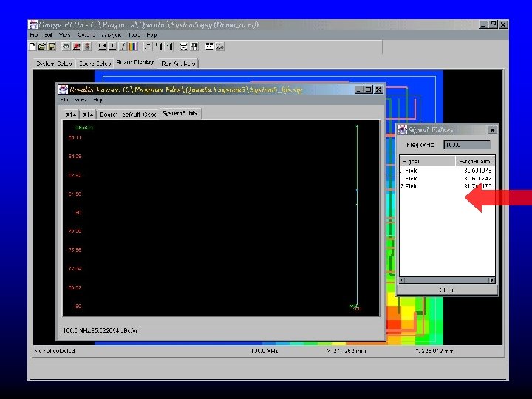Select the E.H field toolbar icon

102,47
